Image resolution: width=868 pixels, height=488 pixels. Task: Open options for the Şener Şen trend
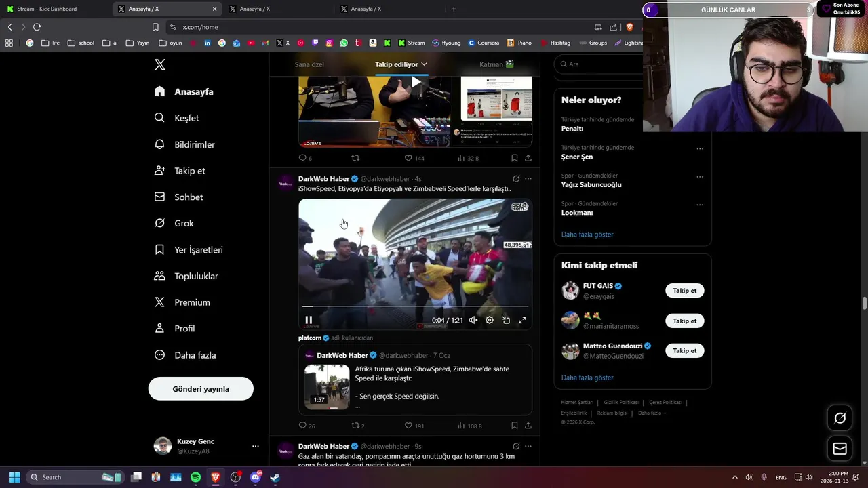point(700,149)
